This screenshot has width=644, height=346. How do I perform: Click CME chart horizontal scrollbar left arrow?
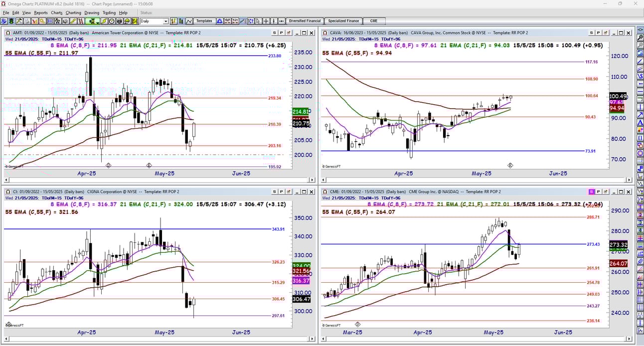click(323, 339)
